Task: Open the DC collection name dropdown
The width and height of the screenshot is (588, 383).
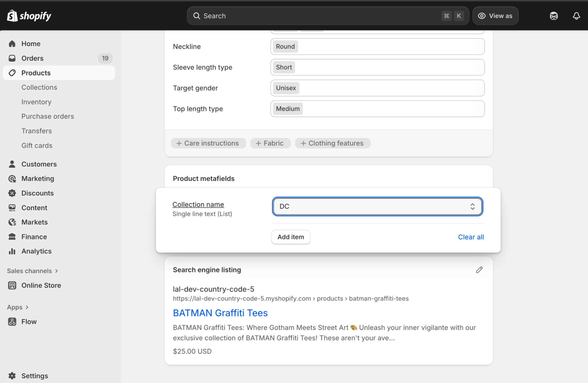Action: (377, 206)
